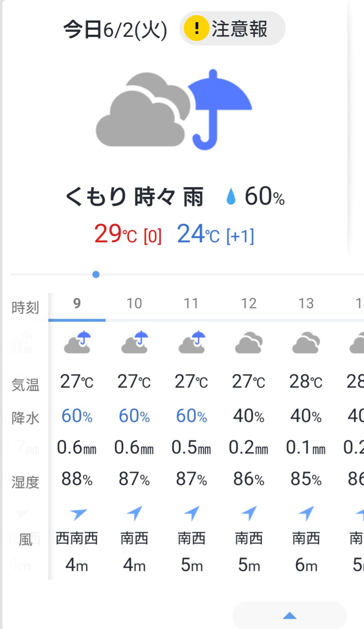Viewport: 364px width, 629px height.
Task: Select the 9 o'clock hour tab
Action: 77,304
